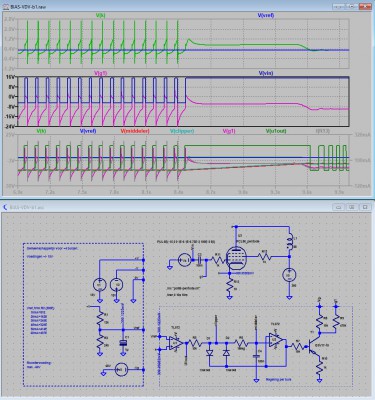The image size is (375, 400).
Task: Select the V(vin) trace label
Action: (x=266, y=73)
